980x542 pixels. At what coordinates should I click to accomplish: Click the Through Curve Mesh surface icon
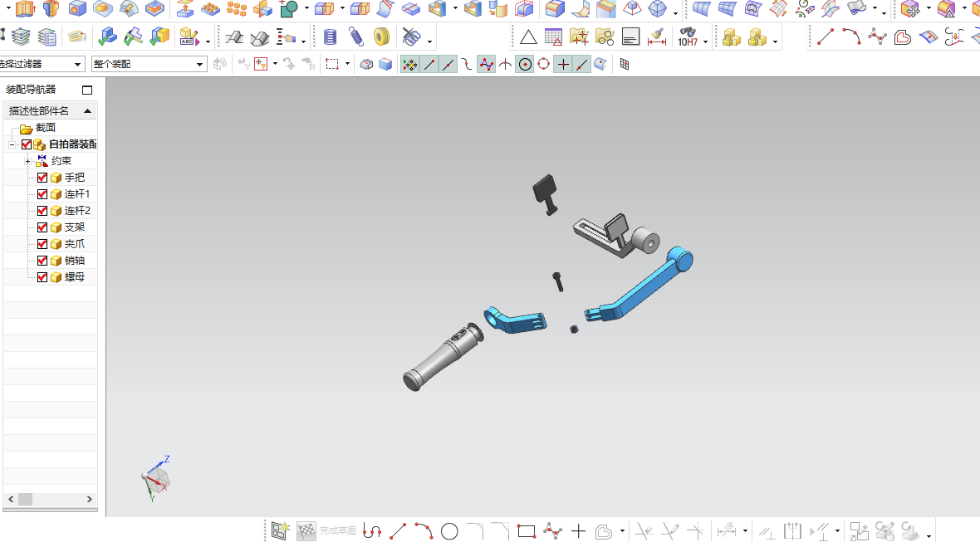[727, 9]
